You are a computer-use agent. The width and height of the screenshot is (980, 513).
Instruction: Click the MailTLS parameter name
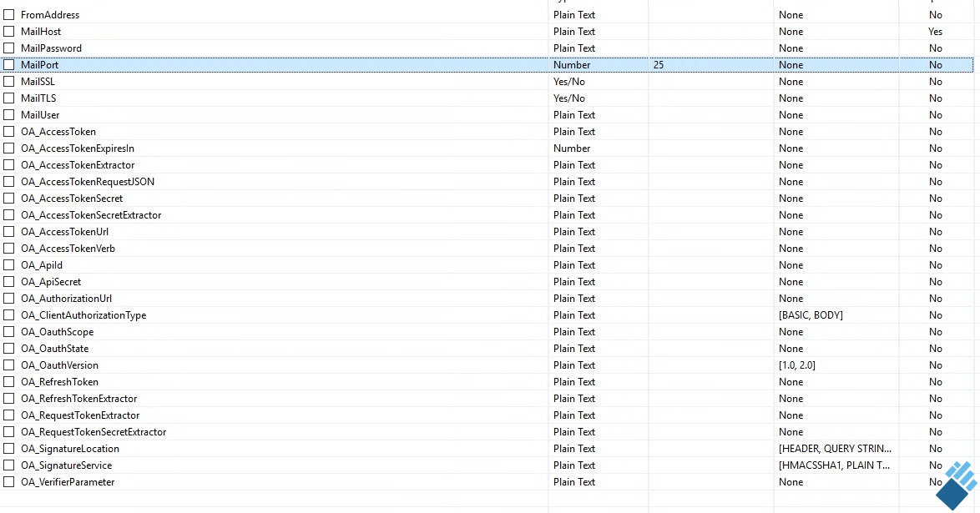click(x=38, y=98)
